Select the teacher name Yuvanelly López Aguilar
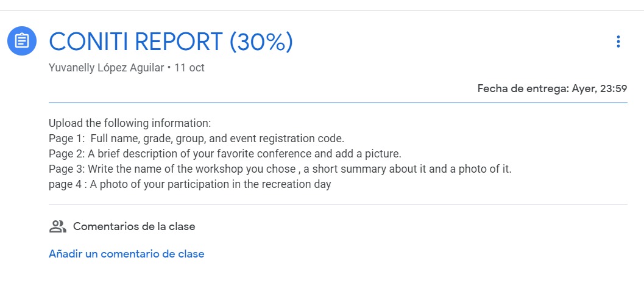Screen dimensions: 644x299 pos(107,68)
